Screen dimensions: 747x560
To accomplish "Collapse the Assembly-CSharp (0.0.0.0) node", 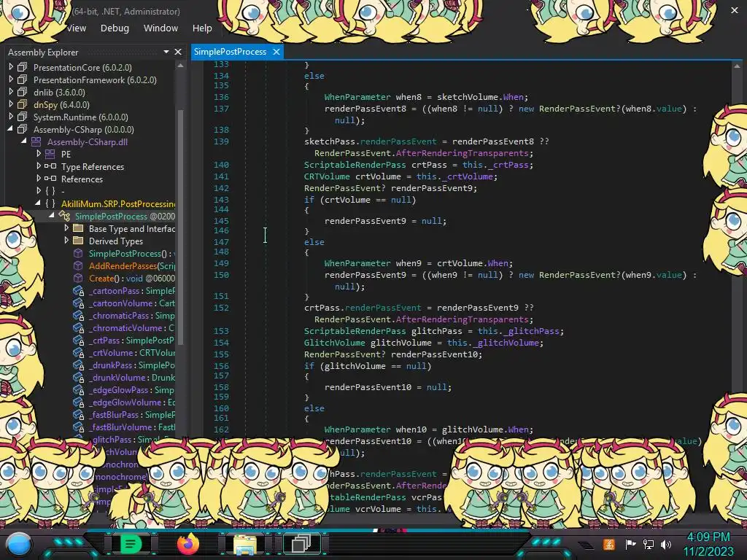I will [10, 129].
